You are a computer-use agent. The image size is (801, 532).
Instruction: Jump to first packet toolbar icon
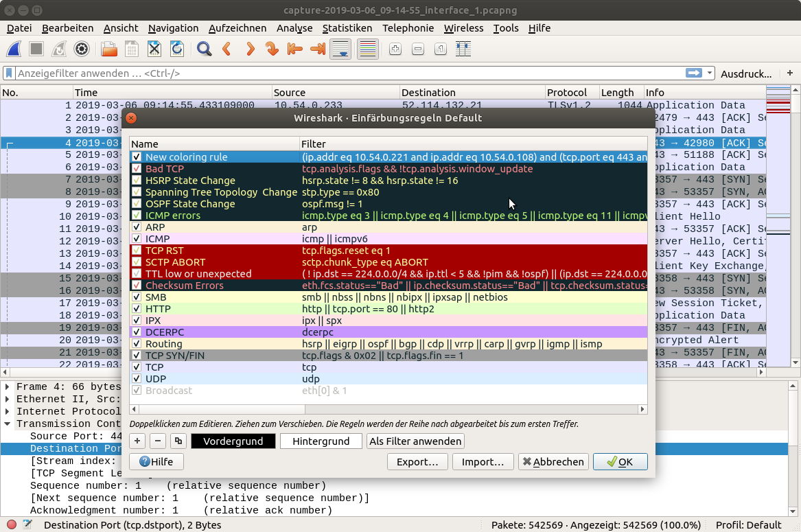[x=294, y=49]
